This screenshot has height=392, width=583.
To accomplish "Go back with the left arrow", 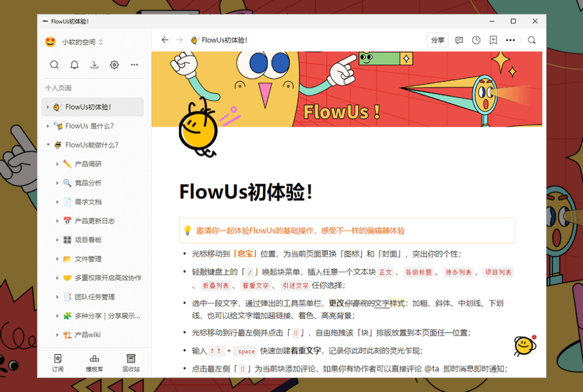I will [165, 40].
